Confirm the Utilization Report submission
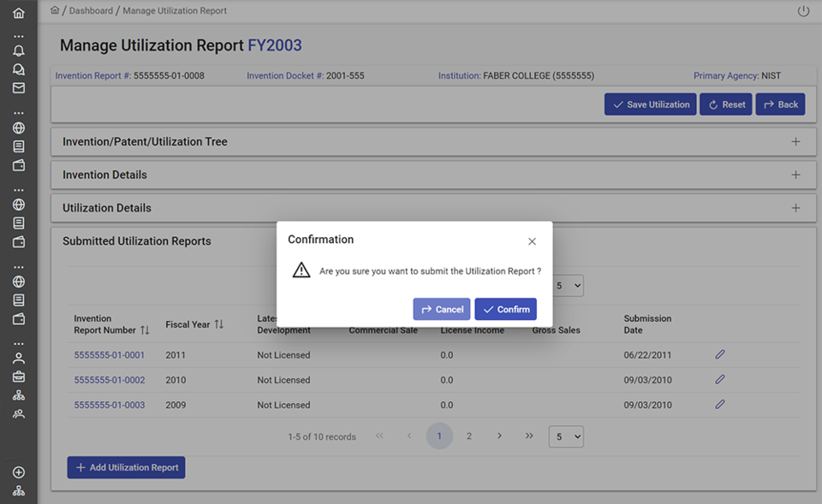 [x=505, y=309]
